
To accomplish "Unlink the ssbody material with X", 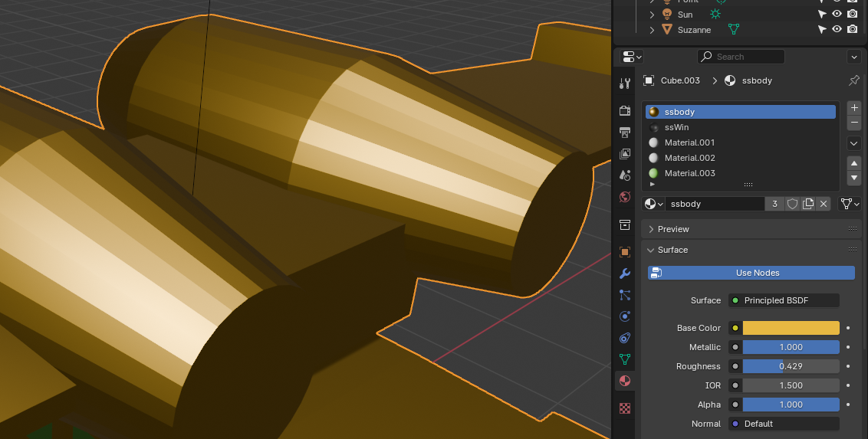I will [824, 204].
